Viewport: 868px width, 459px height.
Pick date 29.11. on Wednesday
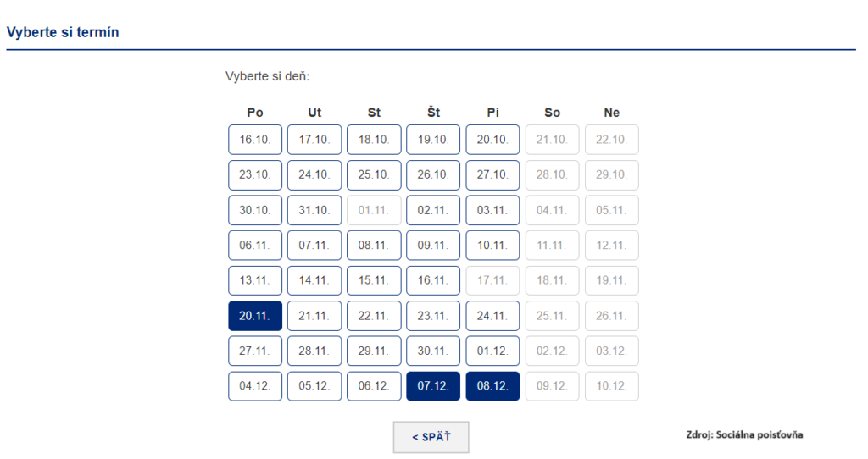374,351
